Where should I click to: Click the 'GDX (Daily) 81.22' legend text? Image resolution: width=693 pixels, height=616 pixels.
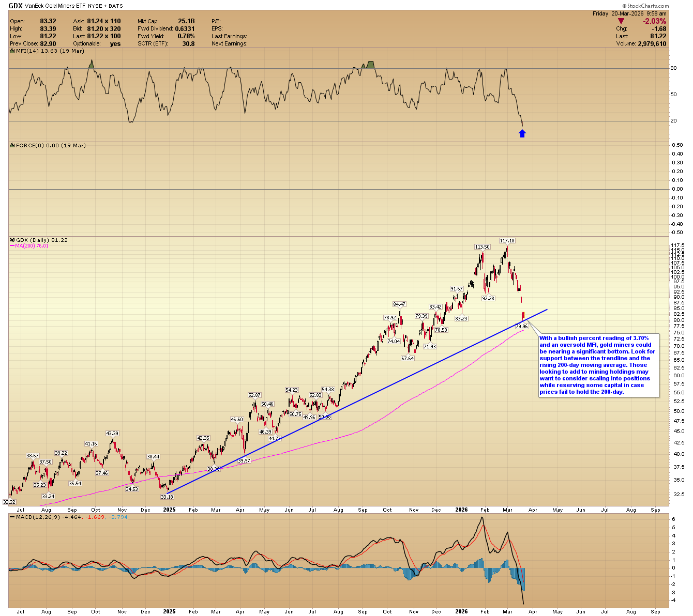tap(42, 240)
